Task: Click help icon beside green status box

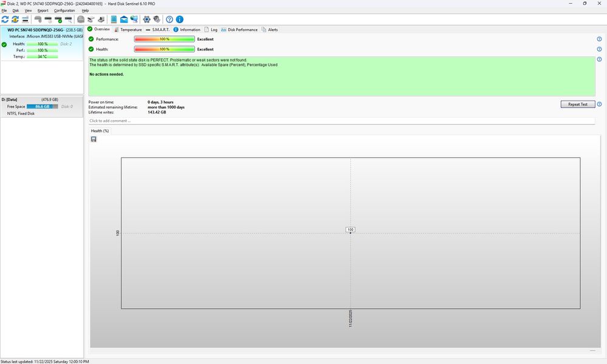Action: pos(599,59)
